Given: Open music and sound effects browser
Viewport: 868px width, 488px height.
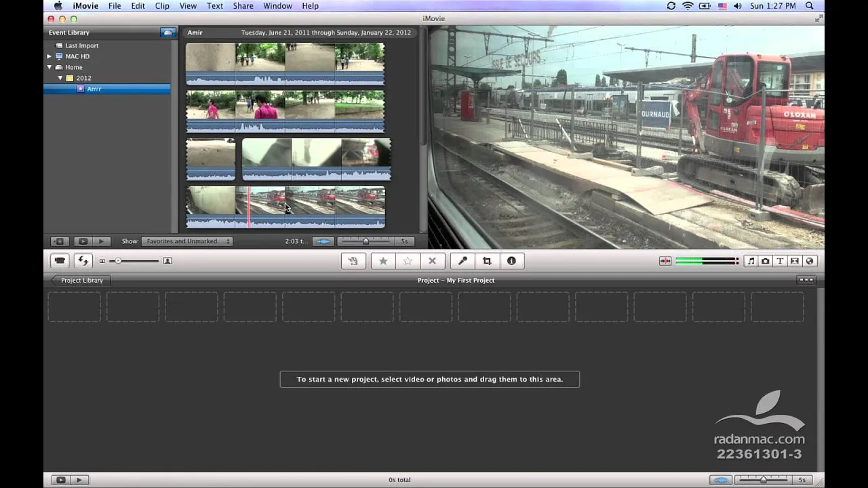Looking at the screenshot, I should 751,261.
